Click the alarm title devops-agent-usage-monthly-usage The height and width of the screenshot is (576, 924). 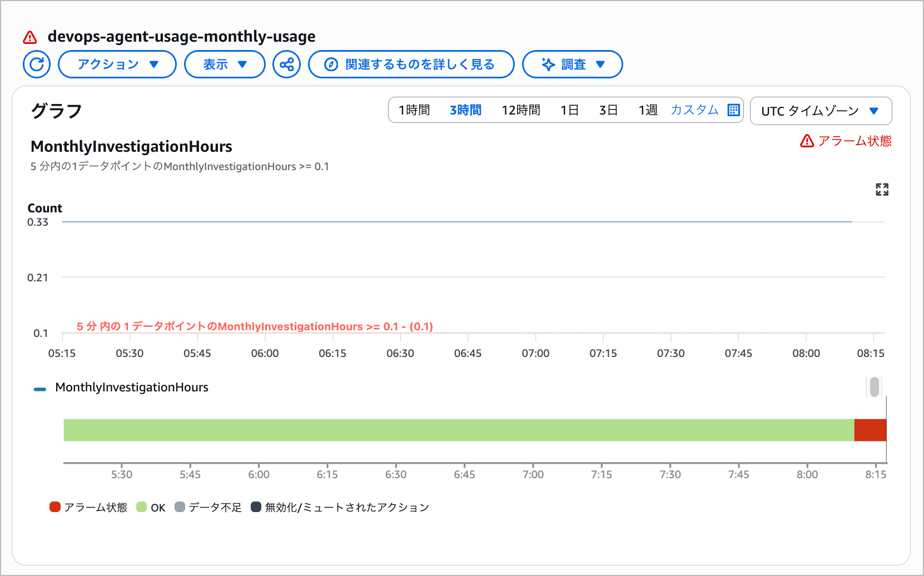[182, 37]
